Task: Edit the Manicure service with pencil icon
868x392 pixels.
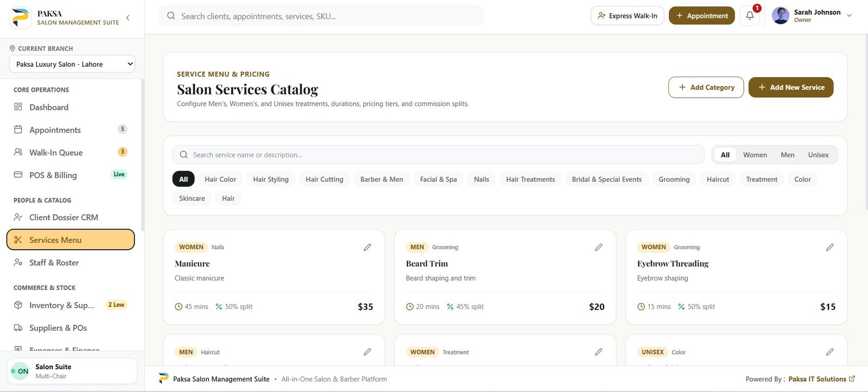Action: (367, 247)
